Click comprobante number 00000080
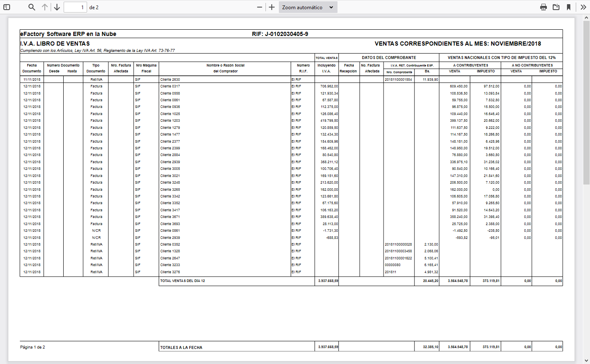Image resolution: width=590 pixels, height=364 pixels. 393,265
